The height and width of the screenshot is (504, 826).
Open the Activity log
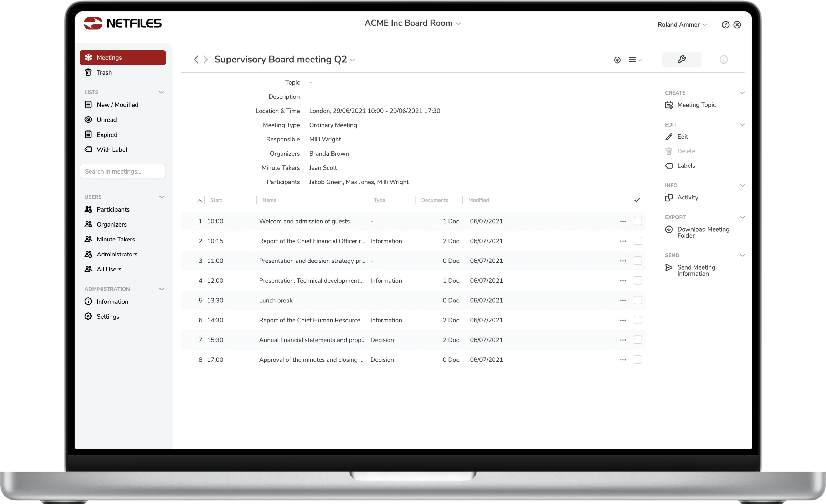[x=682, y=198]
